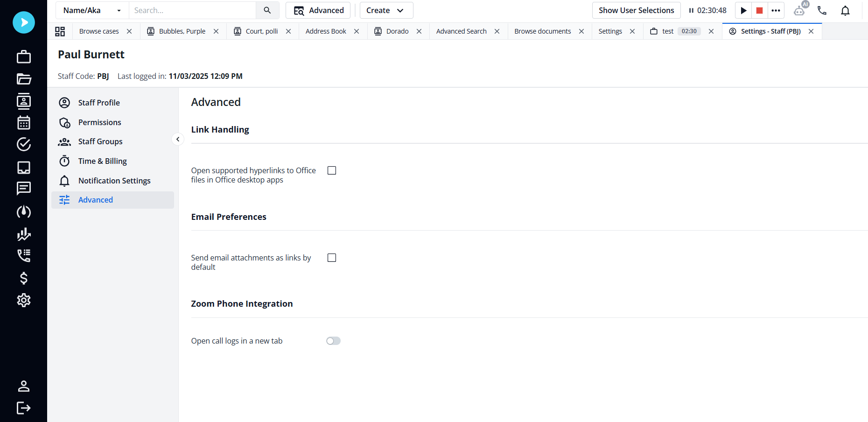This screenshot has height=422, width=868.
Task: Click the settings gear in sidebar
Action: click(x=24, y=300)
